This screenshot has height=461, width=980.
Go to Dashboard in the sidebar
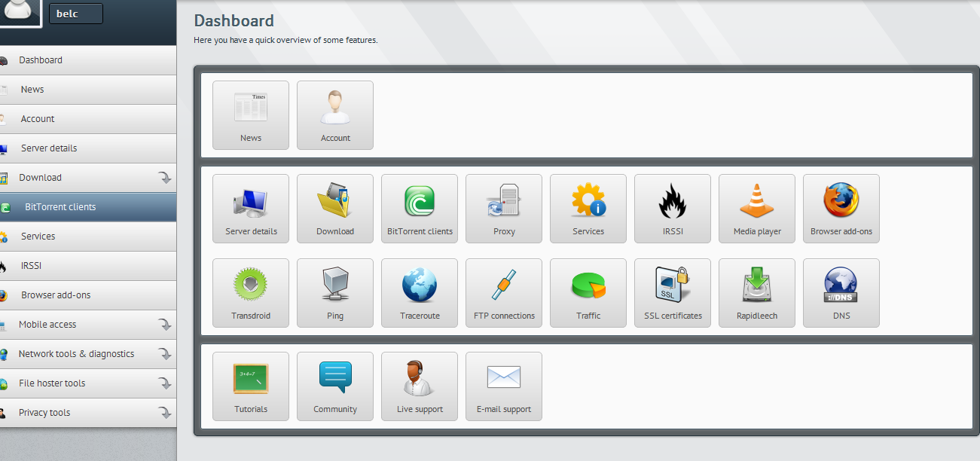88,60
